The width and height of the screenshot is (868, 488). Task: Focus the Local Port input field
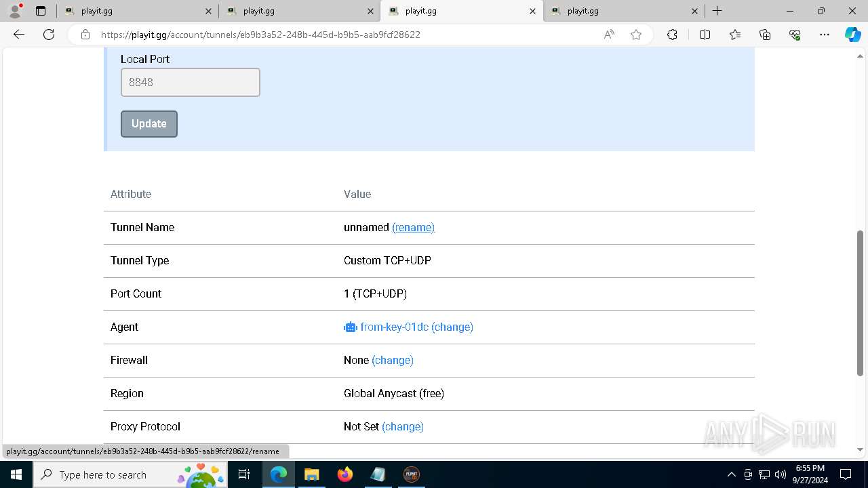[191, 82]
